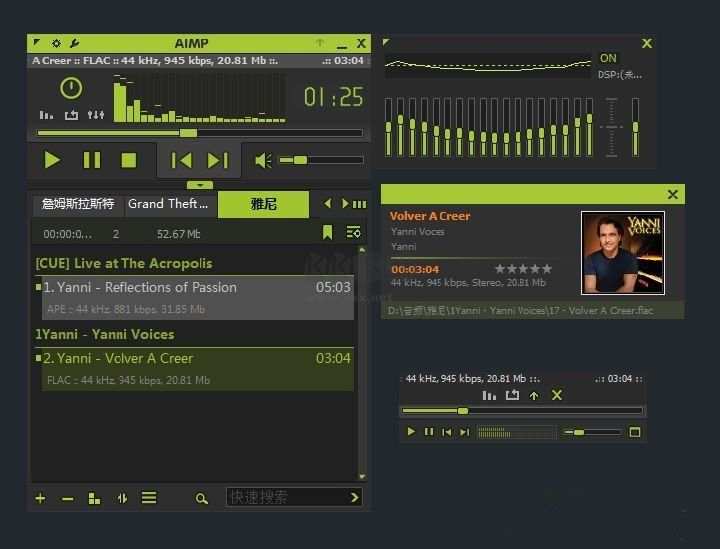Open equalizer window menu arrow
720x549 pixels.
click(x=386, y=42)
